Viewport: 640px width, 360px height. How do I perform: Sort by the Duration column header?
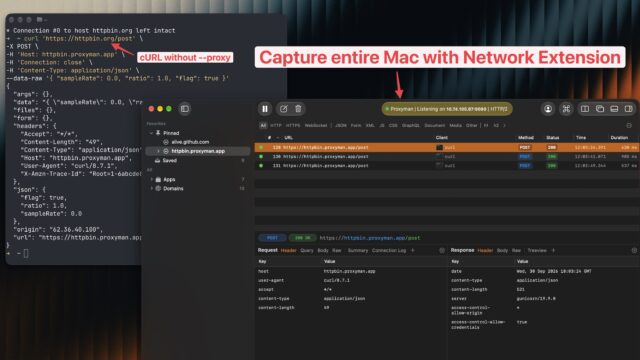619,138
